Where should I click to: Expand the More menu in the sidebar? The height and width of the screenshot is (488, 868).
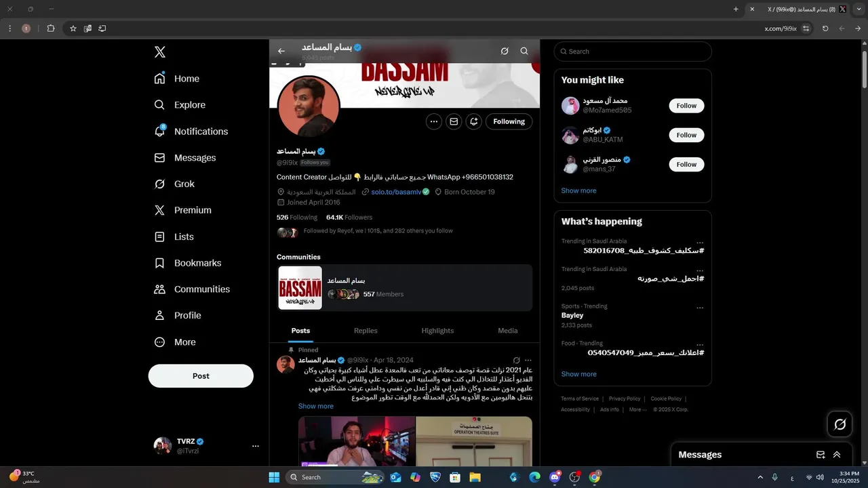[174, 342]
